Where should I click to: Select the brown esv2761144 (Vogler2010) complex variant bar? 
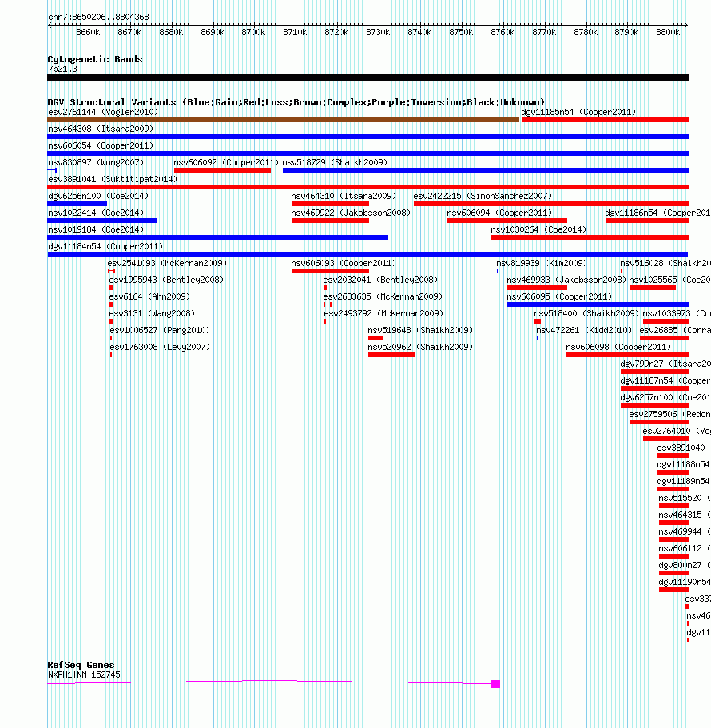pyautogui.click(x=283, y=120)
